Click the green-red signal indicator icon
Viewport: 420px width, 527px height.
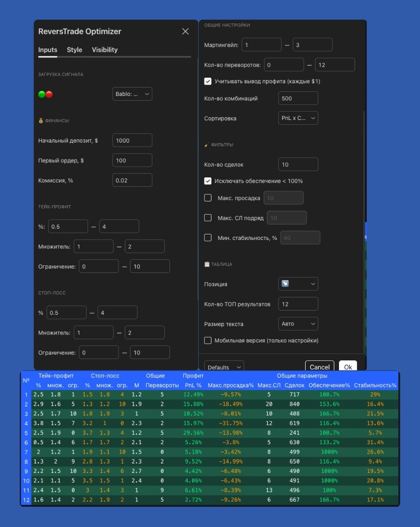(45, 95)
